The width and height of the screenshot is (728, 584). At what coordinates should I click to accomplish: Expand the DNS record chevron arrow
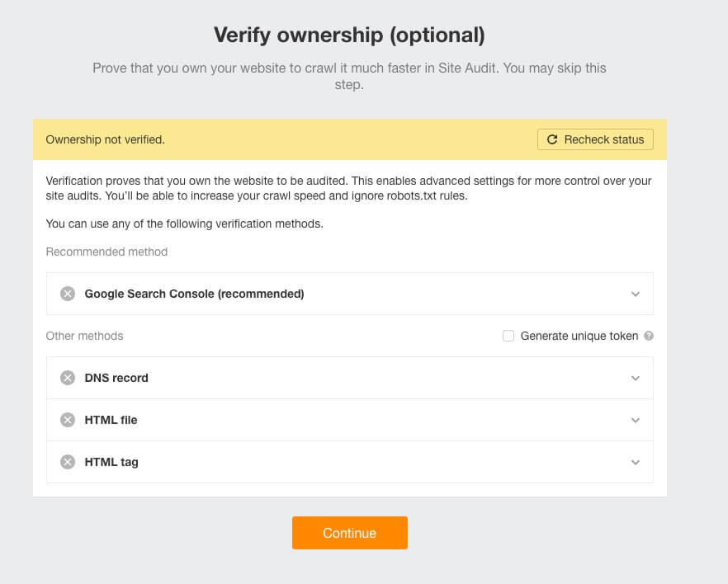click(x=635, y=378)
